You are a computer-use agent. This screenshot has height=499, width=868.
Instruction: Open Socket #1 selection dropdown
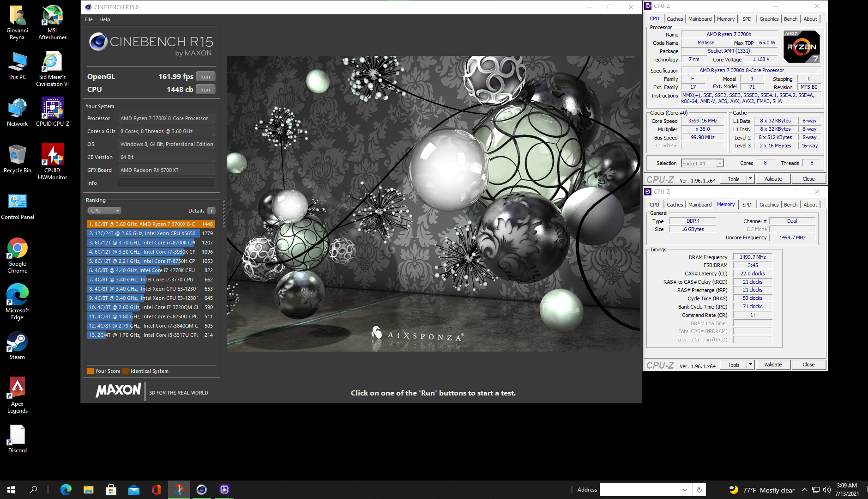click(702, 164)
